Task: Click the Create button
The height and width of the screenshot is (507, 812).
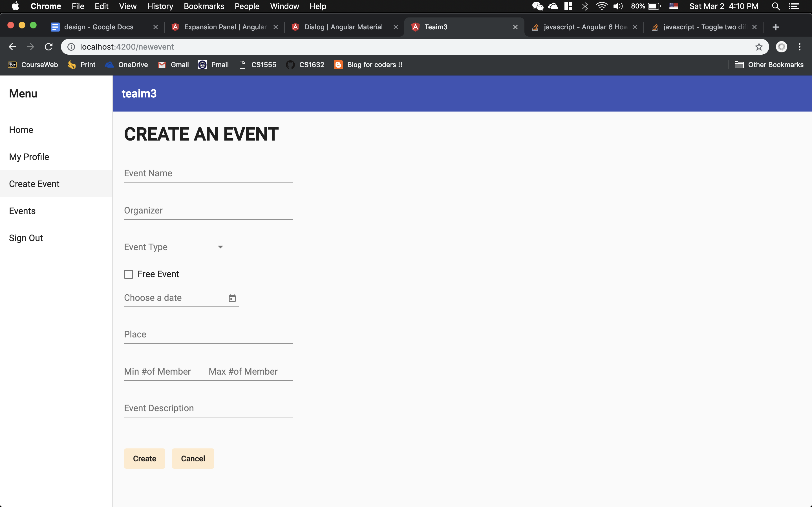Action: pyautogui.click(x=144, y=458)
